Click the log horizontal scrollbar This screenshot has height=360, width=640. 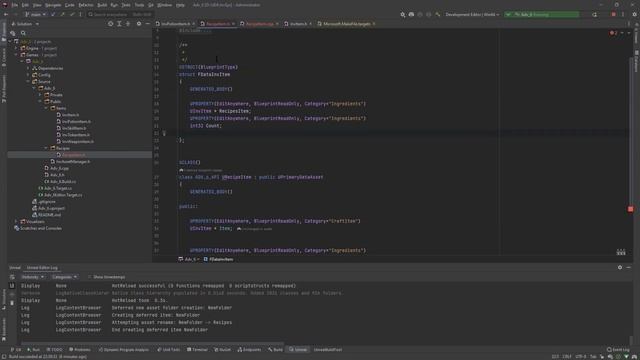tap(152, 344)
